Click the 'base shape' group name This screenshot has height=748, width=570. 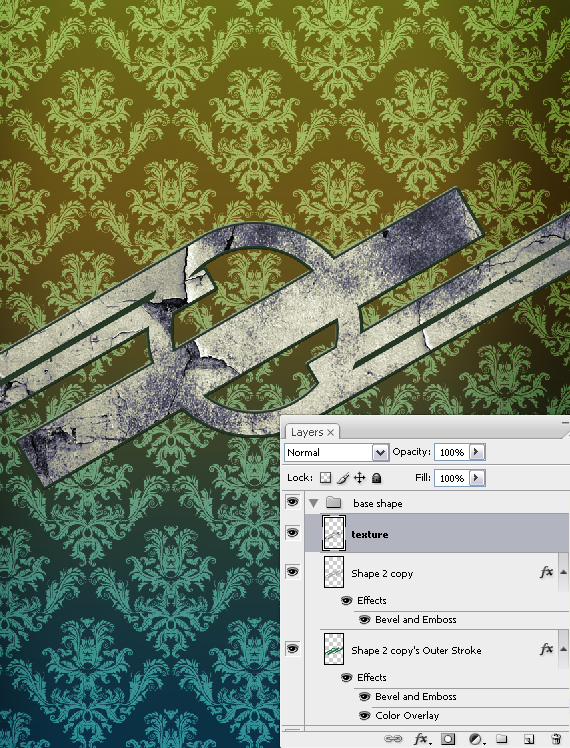click(x=378, y=503)
